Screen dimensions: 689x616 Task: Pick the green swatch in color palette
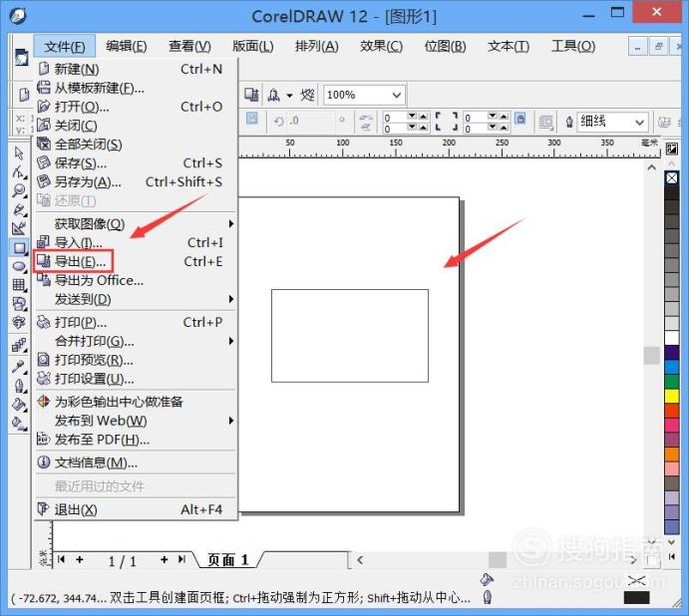coord(671,382)
